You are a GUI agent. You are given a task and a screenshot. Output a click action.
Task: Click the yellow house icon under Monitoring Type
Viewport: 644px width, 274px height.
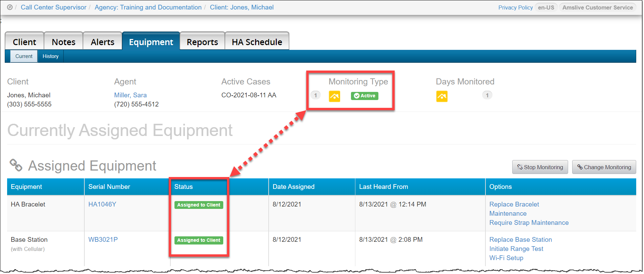point(334,96)
